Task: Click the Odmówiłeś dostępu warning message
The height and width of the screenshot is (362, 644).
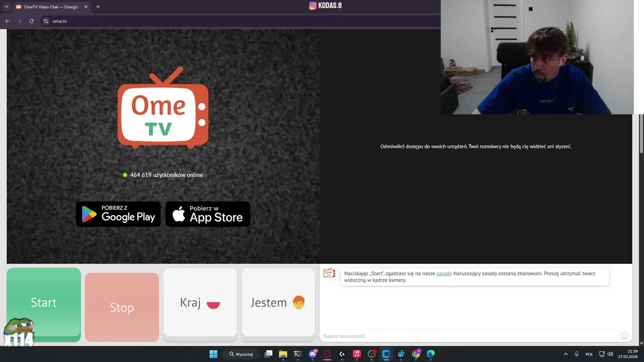Action: pos(475,146)
